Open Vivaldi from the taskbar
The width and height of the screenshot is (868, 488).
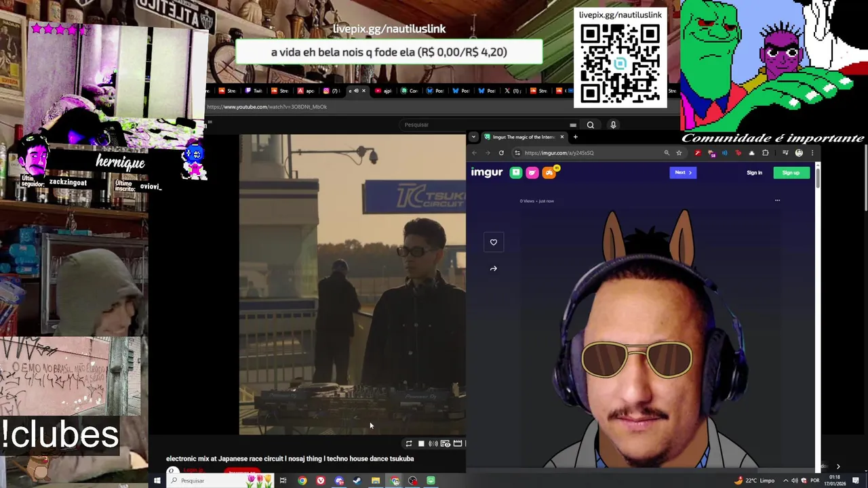point(320,481)
